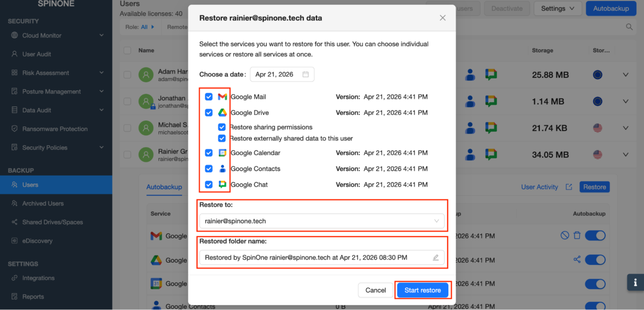Click the Cloud Monitor sidebar icon

coord(14,35)
